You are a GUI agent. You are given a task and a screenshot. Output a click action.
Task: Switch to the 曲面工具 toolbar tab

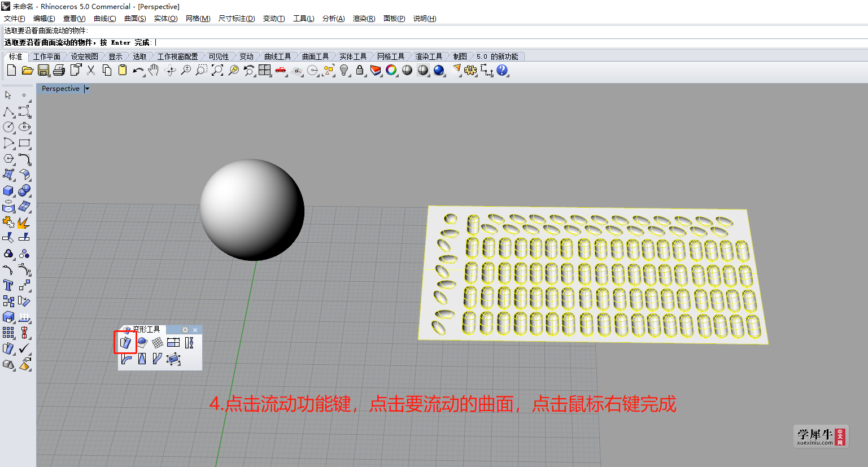click(315, 56)
